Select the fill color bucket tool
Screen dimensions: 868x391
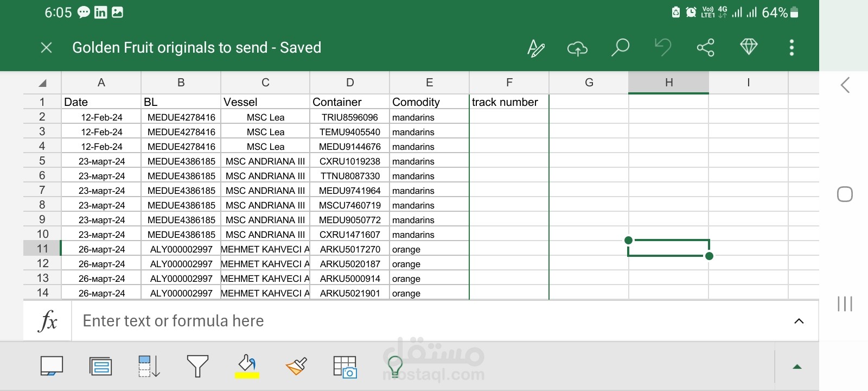(x=247, y=366)
